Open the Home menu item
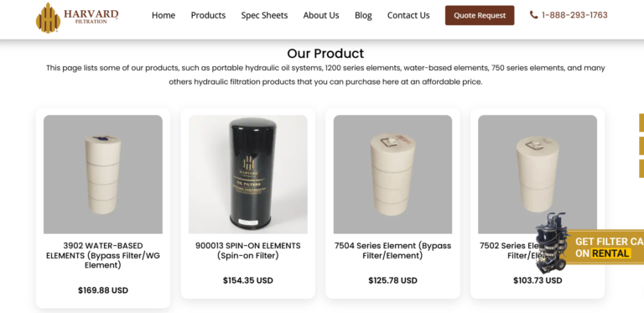The width and height of the screenshot is (644, 313). [x=164, y=16]
